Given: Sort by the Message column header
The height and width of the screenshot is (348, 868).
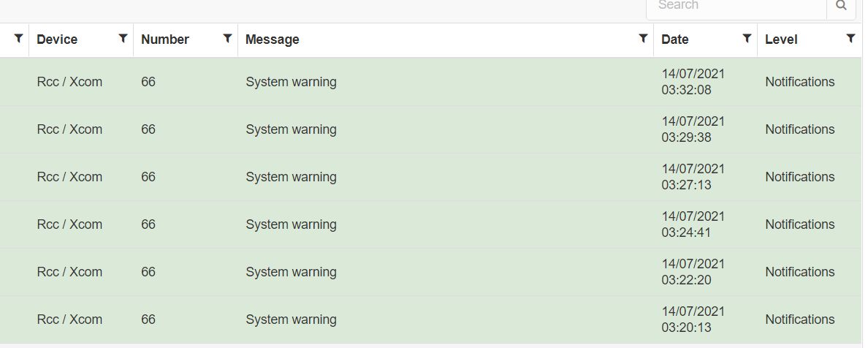Looking at the screenshot, I should [273, 39].
